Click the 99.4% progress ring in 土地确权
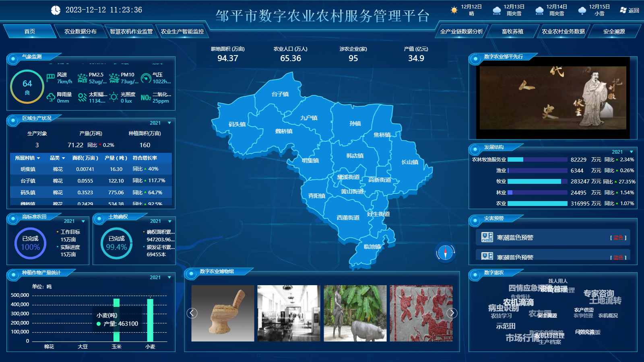 pos(116,243)
